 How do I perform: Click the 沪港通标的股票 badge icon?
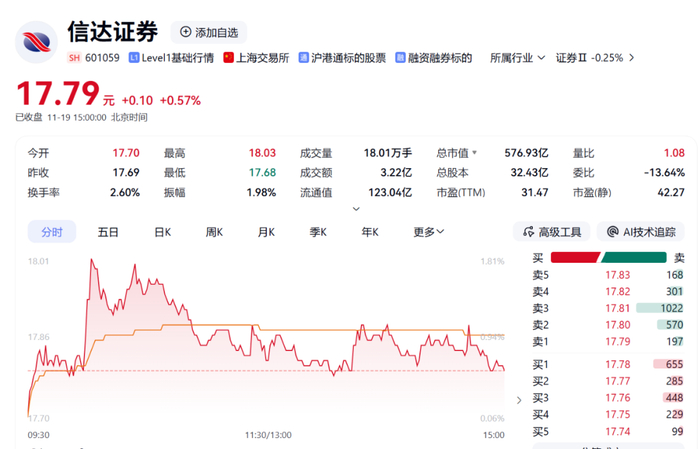(x=304, y=58)
